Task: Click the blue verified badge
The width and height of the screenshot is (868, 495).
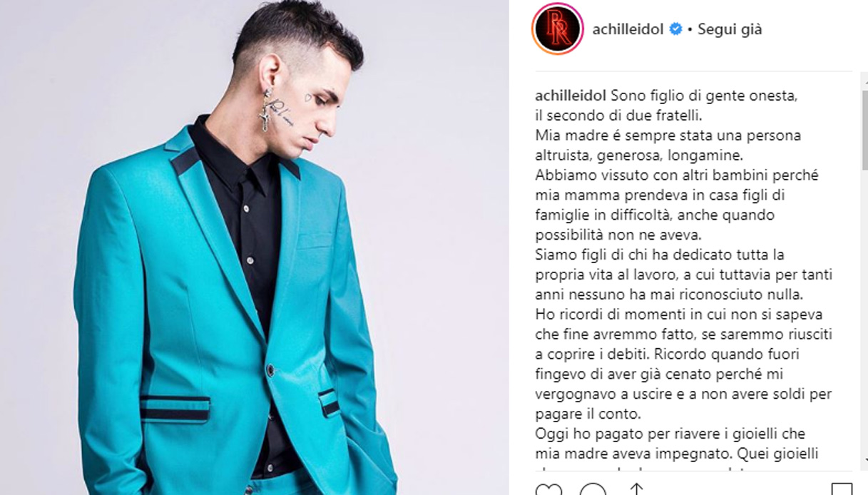Action: [x=675, y=30]
